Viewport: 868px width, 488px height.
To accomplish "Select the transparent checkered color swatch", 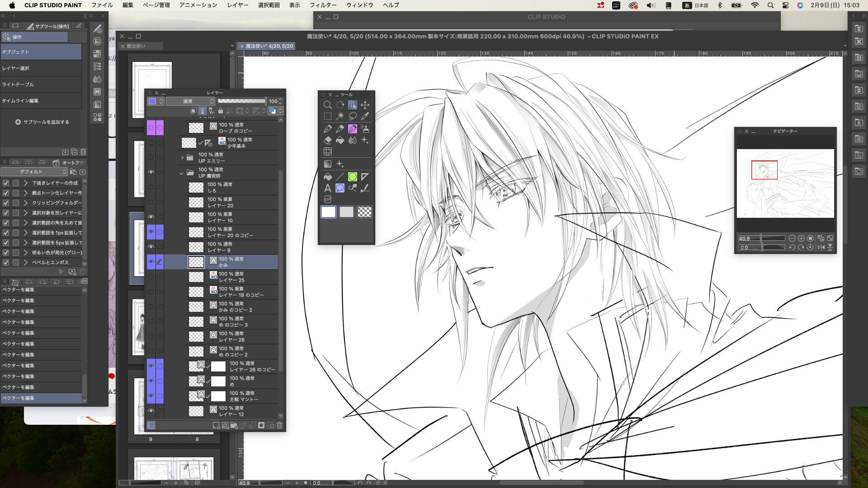I will coord(364,212).
